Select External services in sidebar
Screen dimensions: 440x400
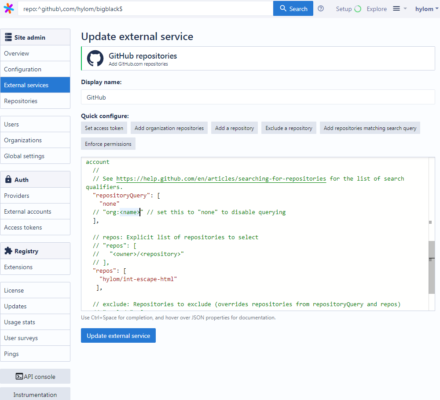point(35,85)
